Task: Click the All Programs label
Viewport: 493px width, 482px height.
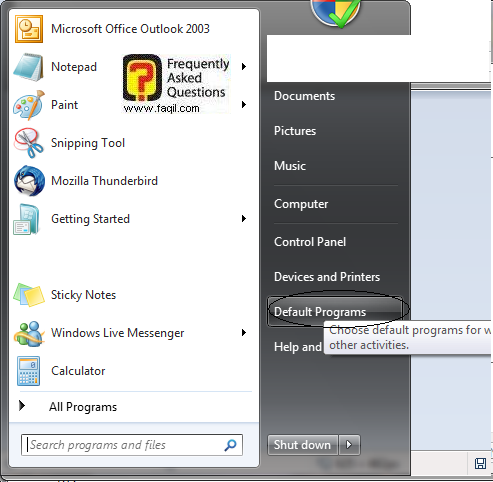Action: [x=83, y=407]
